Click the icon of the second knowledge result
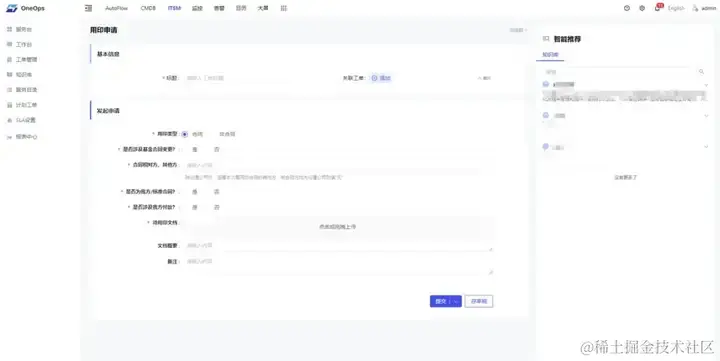 [546, 115]
